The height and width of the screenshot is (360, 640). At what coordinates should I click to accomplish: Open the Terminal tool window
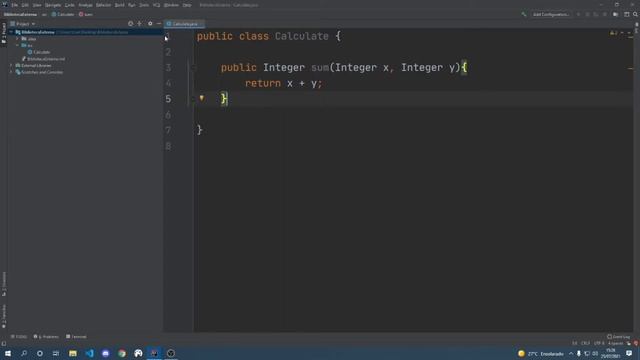[x=76, y=337]
